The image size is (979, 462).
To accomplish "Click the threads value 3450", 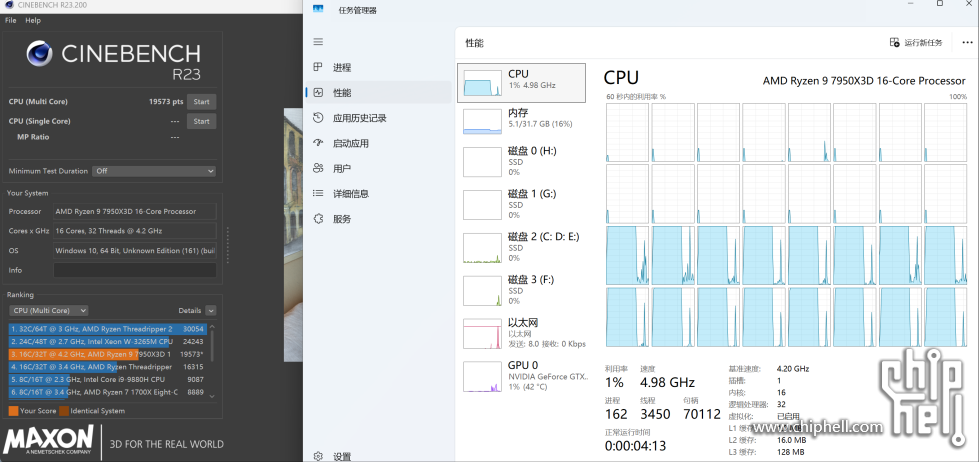I will pos(655,414).
